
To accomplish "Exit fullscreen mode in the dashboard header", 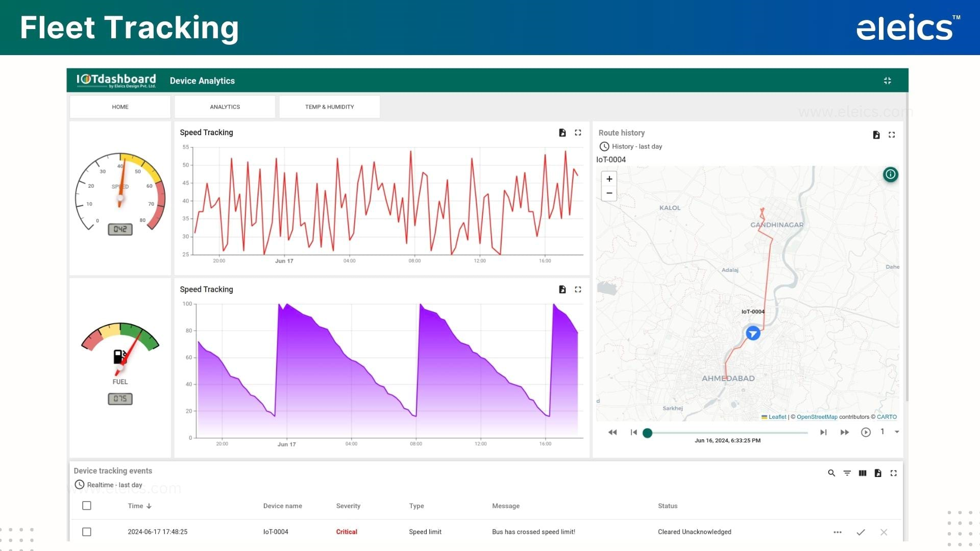I will point(887,81).
